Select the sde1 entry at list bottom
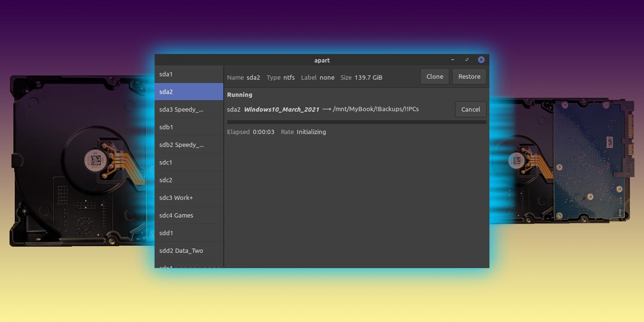The width and height of the screenshot is (644, 322). point(188,266)
